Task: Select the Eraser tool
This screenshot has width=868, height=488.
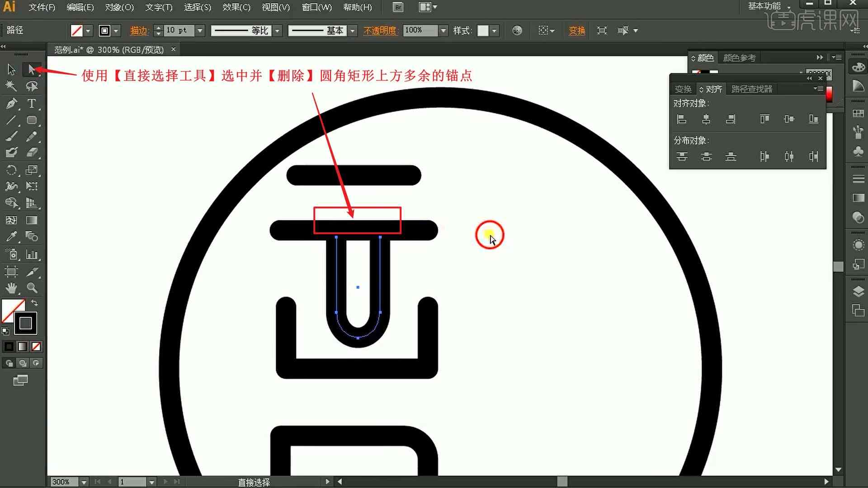Action: (x=32, y=152)
